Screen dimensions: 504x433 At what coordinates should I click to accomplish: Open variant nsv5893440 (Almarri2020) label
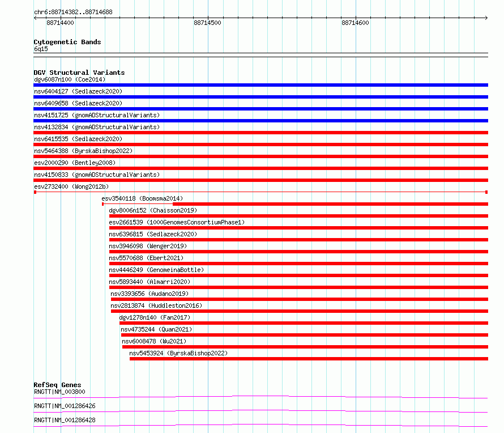pyautogui.click(x=150, y=282)
